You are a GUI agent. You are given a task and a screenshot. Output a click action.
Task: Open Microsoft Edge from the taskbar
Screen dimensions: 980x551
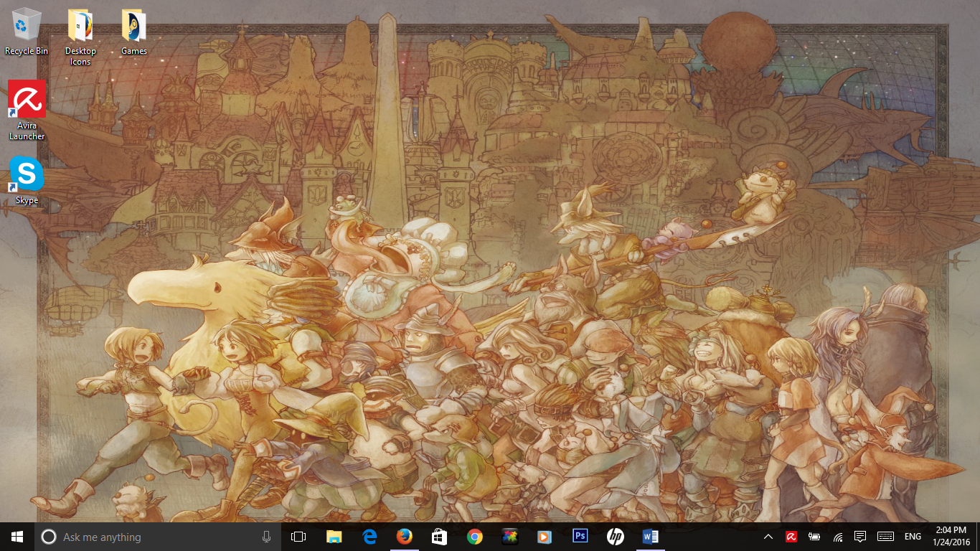(369, 537)
